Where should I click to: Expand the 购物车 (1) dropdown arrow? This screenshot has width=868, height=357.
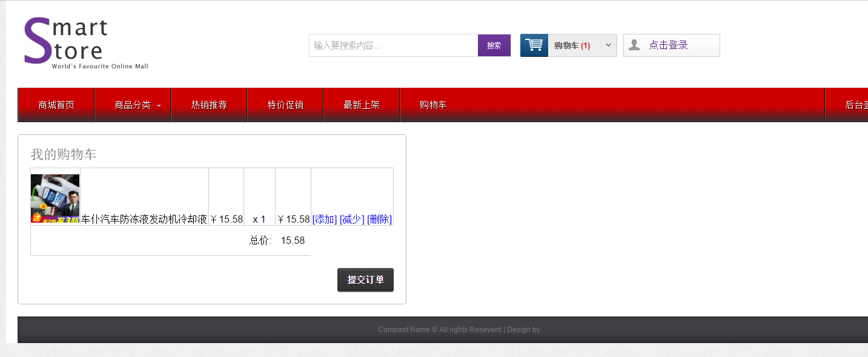tap(608, 45)
